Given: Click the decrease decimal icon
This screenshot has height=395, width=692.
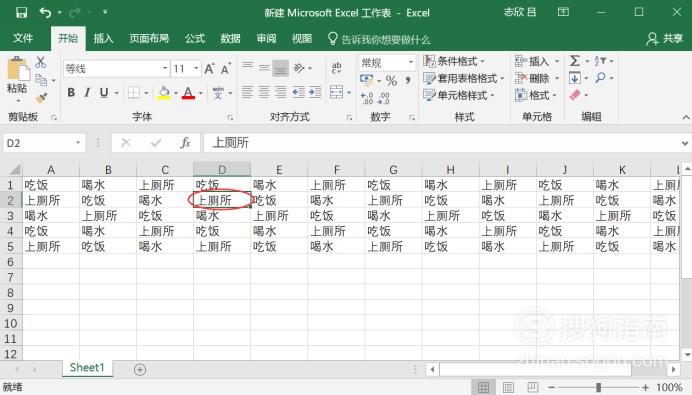Looking at the screenshot, I should click(x=384, y=98).
